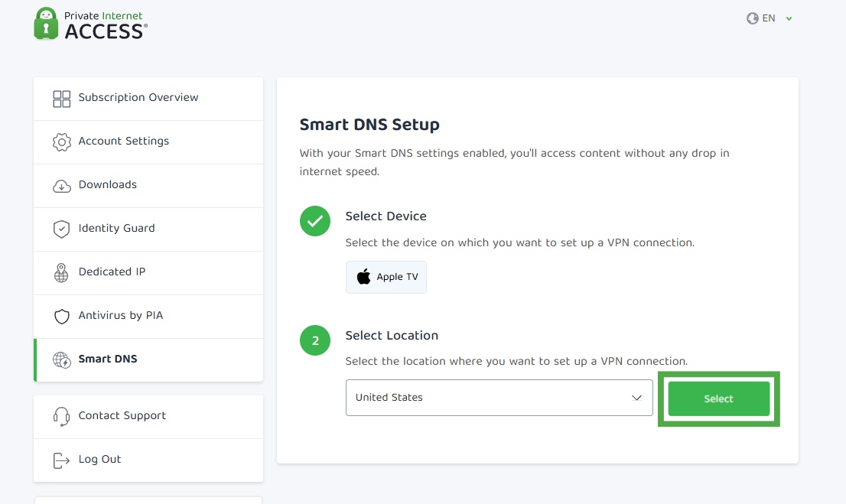This screenshot has height=504, width=846.
Task: Expand the EN language dropdown arrow
Action: point(789,19)
